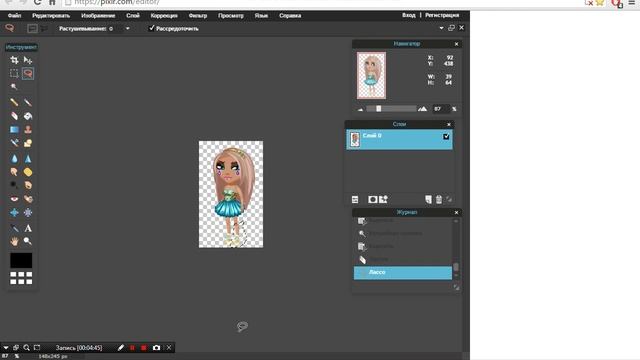
Task: Select the Pencil tool
Action: pos(14,102)
